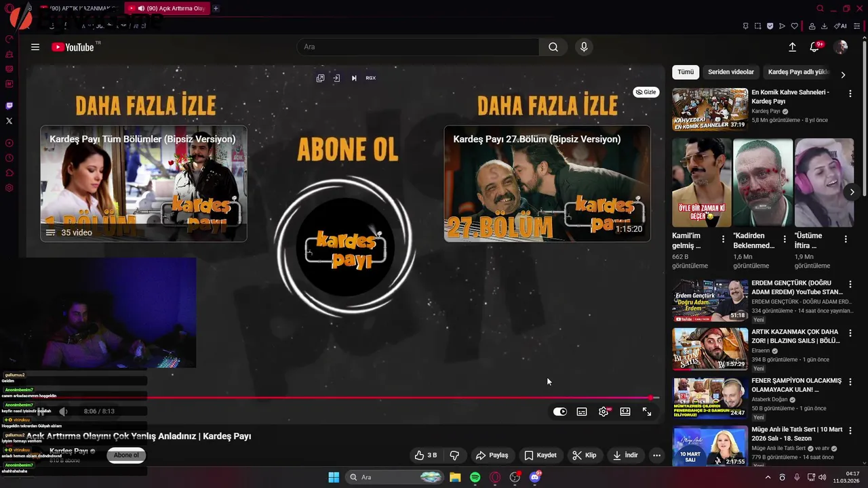The image size is (868, 488).
Task: Take a snapshot with the browser toolbar icon
Action: point(757,26)
